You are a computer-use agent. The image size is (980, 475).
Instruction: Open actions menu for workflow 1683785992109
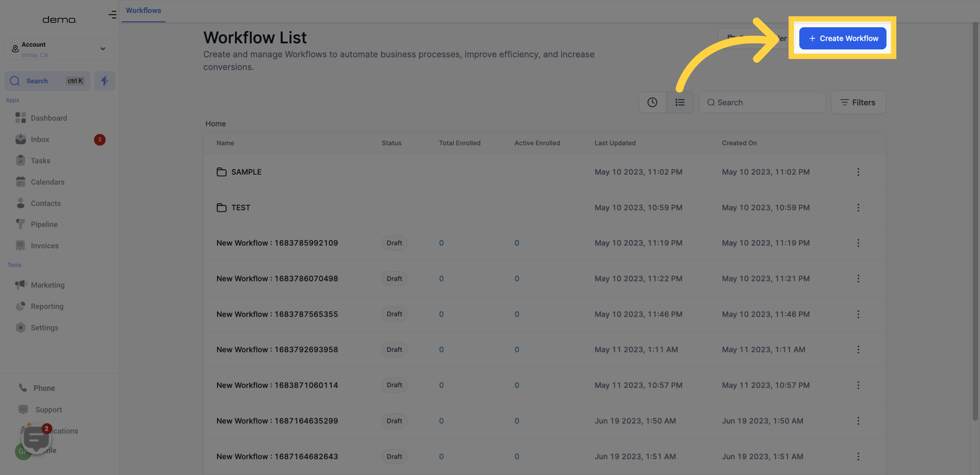(x=858, y=243)
